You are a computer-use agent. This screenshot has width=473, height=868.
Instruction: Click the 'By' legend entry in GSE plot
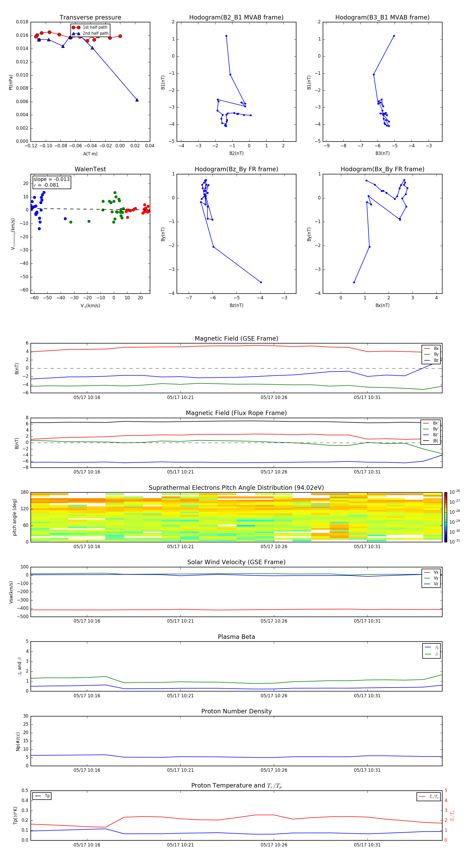pyautogui.click(x=431, y=354)
